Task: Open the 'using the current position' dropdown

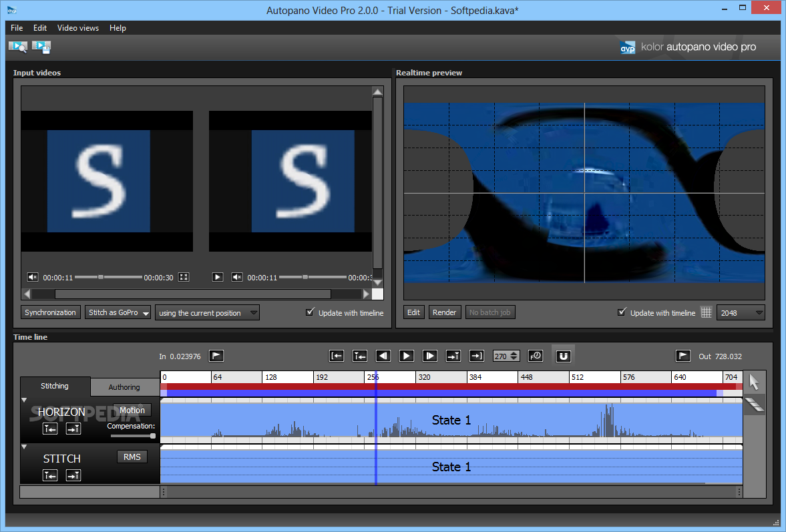Action: pyautogui.click(x=207, y=312)
